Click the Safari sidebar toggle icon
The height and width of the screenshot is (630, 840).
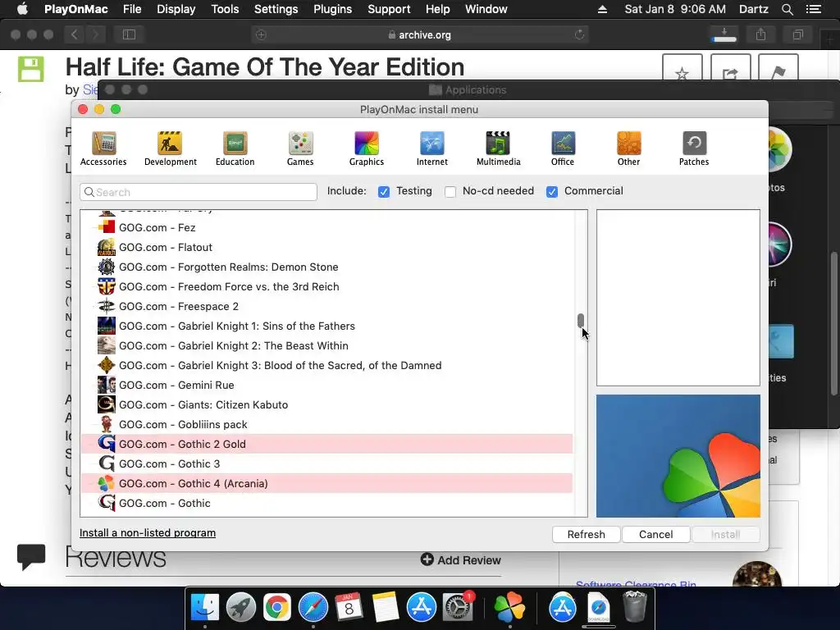[x=129, y=34]
